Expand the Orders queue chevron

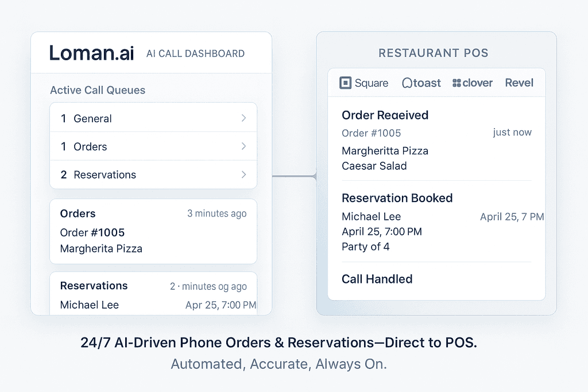click(x=243, y=146)
